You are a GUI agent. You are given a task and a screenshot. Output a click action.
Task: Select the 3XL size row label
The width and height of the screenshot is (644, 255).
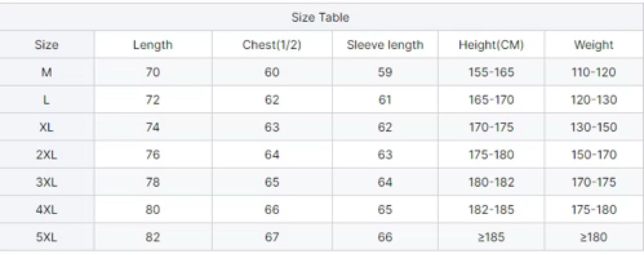(46, 182)
